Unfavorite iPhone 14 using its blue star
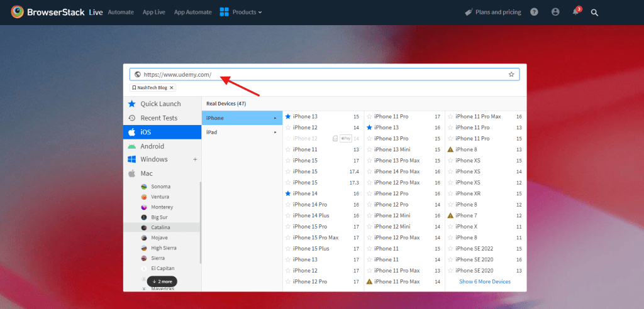Viewport: 644px width, 309px height. (x=288, y=193)
